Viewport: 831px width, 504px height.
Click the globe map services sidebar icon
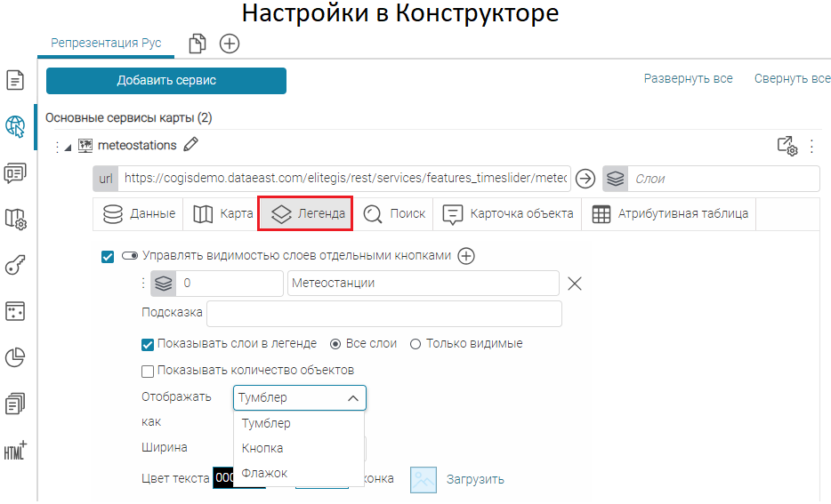coord(15,126)
